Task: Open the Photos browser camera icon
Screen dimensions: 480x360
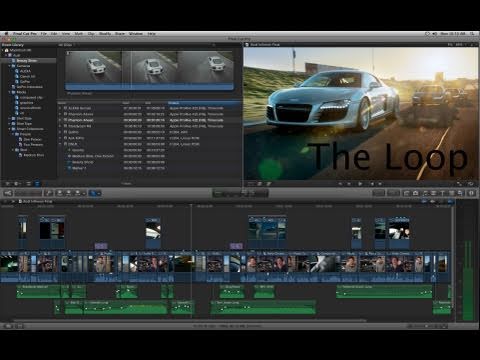Action: [415, 193]
